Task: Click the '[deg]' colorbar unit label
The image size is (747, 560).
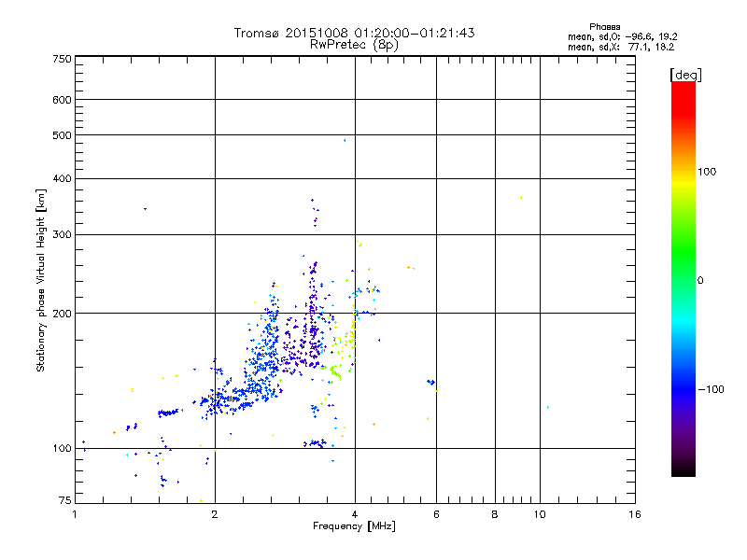Action: click(x=685, y=75)
